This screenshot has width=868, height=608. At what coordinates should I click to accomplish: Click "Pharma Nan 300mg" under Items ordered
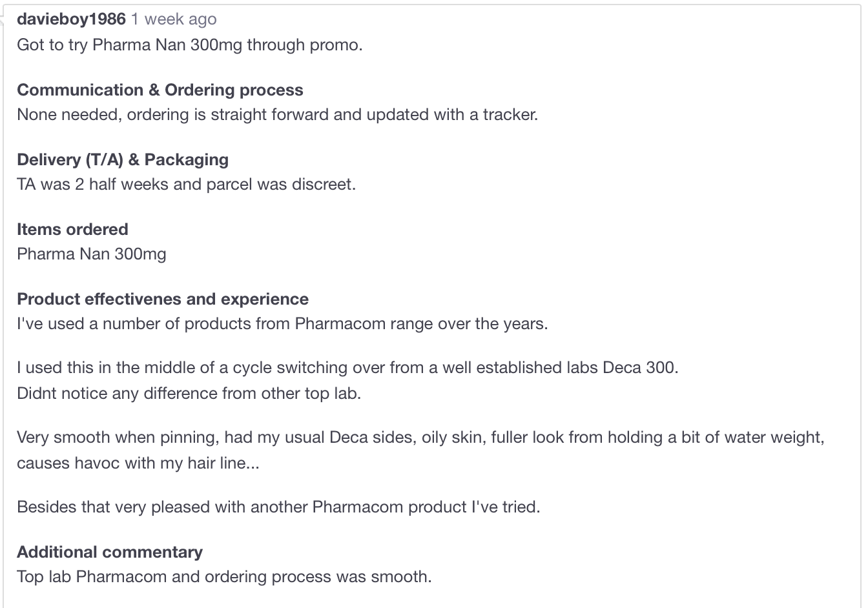pyautogui.click(x=92, y=254)
